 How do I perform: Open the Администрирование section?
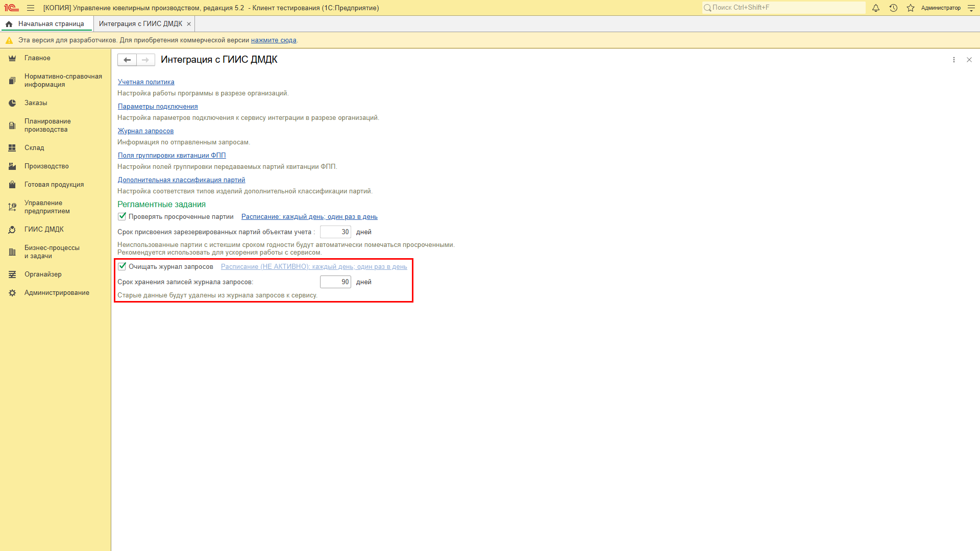[x=57, y=293]
